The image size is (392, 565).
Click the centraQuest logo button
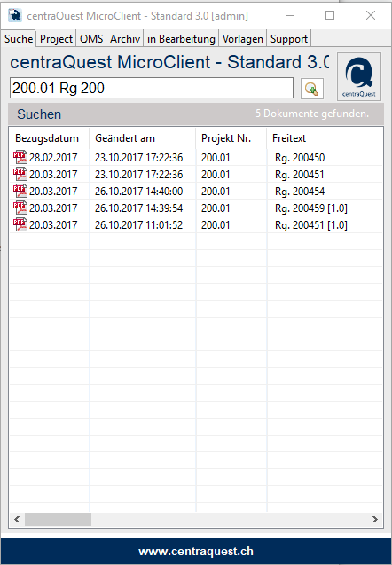coord(359,76)
